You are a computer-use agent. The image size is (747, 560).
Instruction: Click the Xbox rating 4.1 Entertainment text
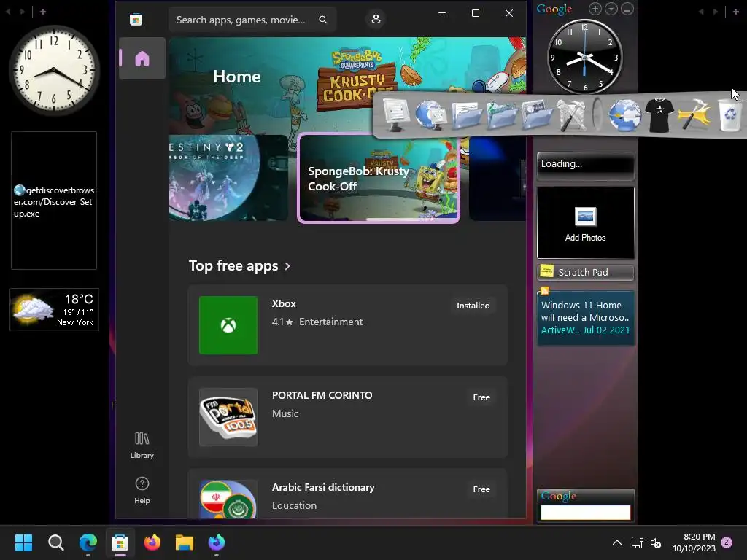point(317,322)
